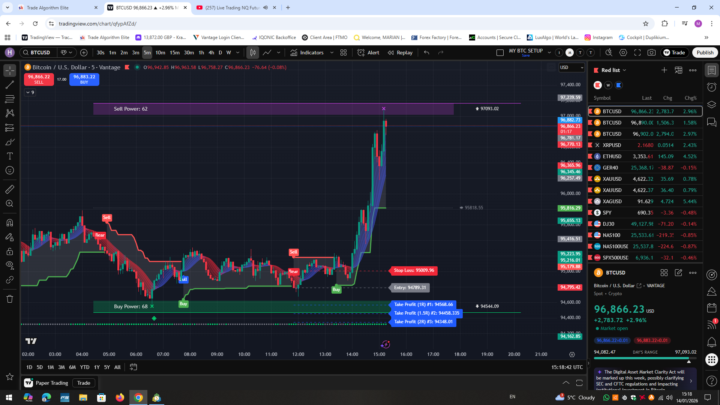This screenshot has width=720, height=405.
Task: Open the emoji icons tool
Action: (10, 170)
